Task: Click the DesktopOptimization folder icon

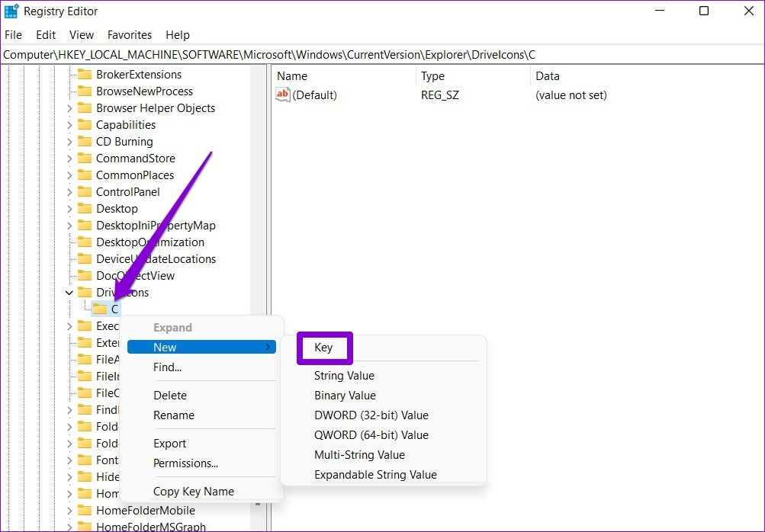Action: [85, 242]
